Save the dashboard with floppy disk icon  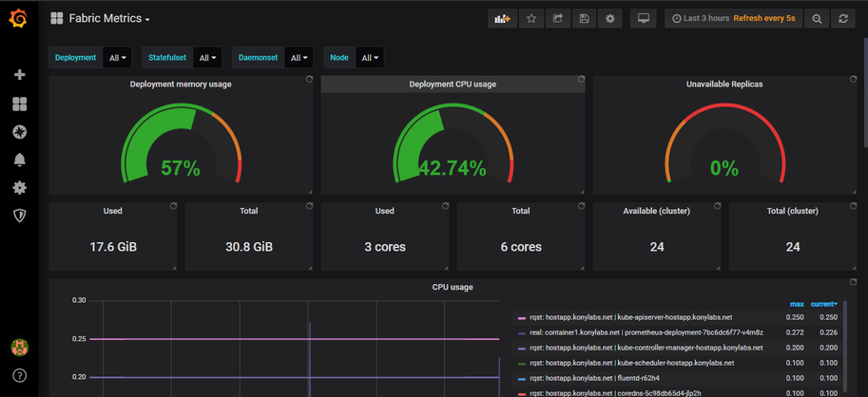click(584, 18)
